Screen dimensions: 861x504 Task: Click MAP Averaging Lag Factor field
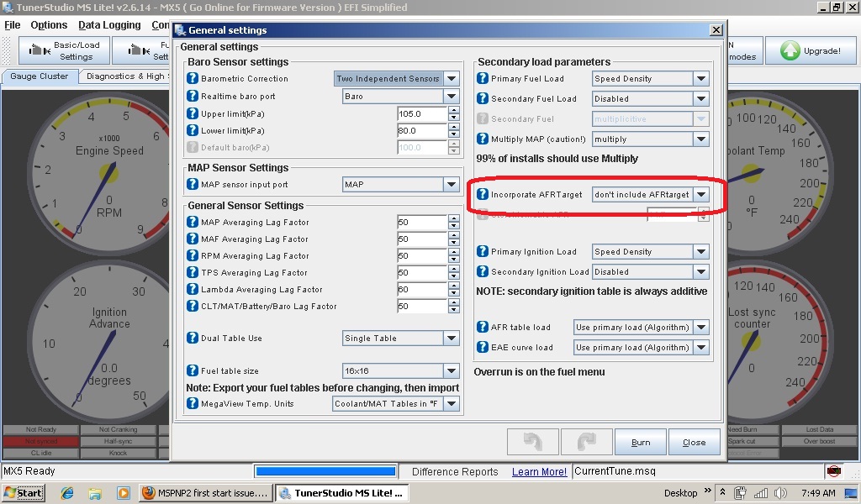422,222
